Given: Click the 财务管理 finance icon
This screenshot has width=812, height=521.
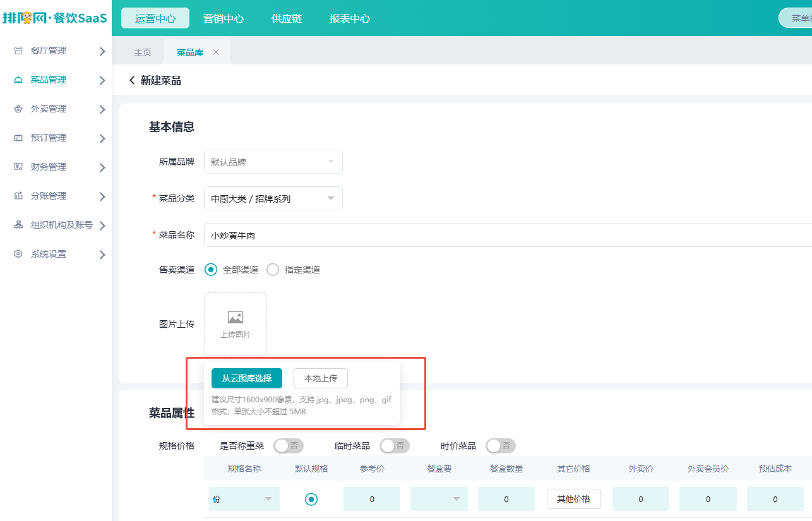Looking at the screenshot, I should 18,167.
